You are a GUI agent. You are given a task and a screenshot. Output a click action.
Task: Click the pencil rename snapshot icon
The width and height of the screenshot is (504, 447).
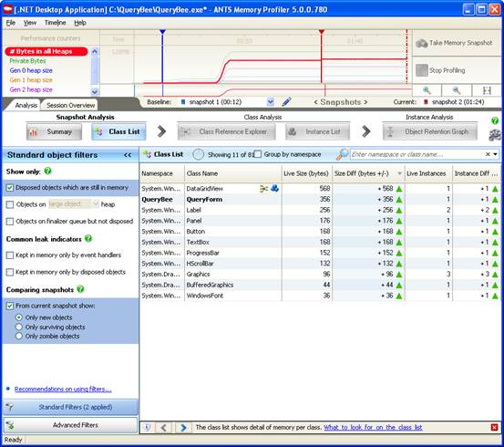[x=286, y=102]
